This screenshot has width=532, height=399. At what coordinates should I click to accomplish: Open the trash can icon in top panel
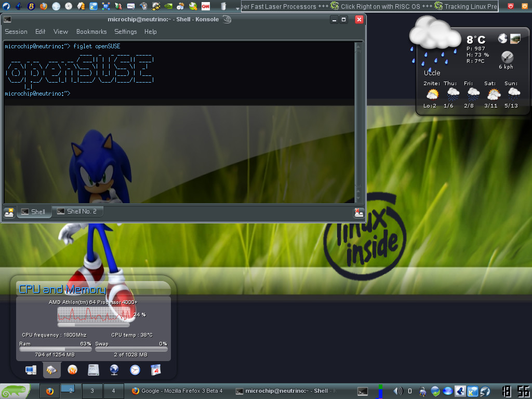(223, 6)
